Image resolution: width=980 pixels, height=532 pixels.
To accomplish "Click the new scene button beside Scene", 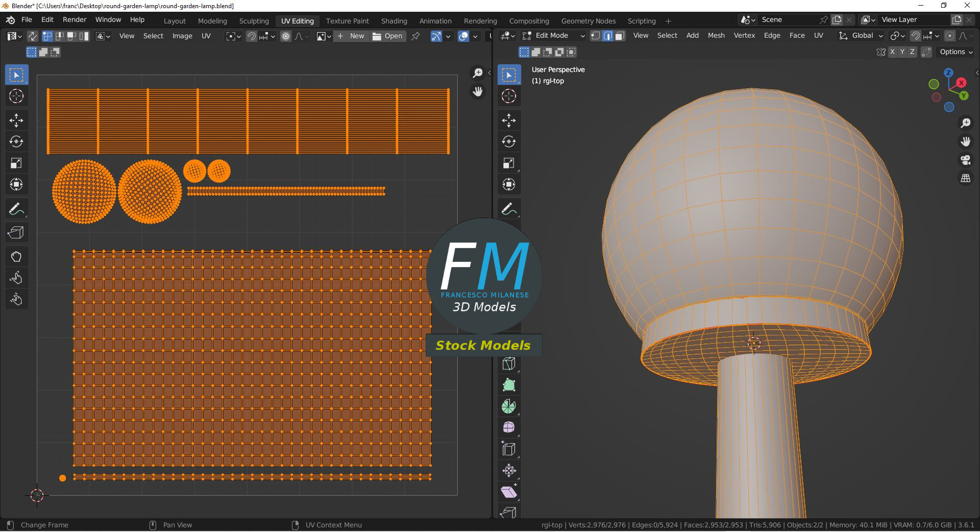I will pyautogui.click(x=837, y=20).
